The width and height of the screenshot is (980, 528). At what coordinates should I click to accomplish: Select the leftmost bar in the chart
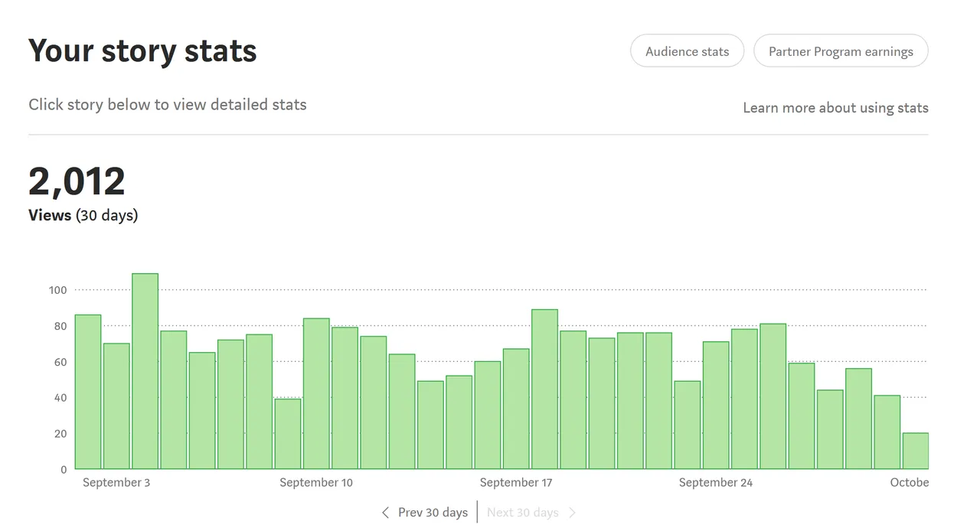pos(88,392)
